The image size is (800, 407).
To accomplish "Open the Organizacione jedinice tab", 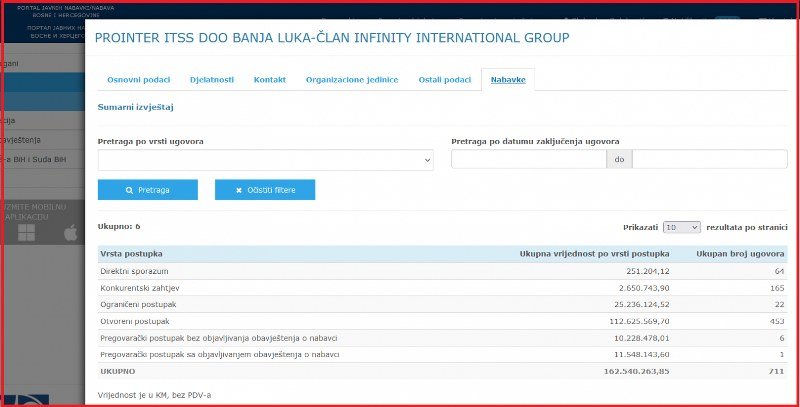I will tap(352, 79).
